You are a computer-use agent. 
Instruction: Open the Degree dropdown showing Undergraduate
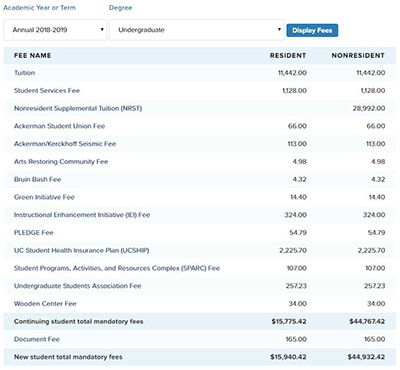point(197,30)
